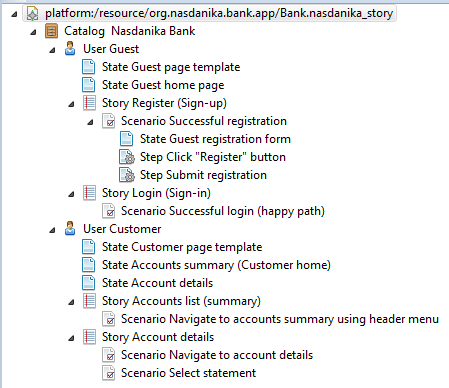
Task: Click the State Guest home page icon
Action: pos(89,85)
